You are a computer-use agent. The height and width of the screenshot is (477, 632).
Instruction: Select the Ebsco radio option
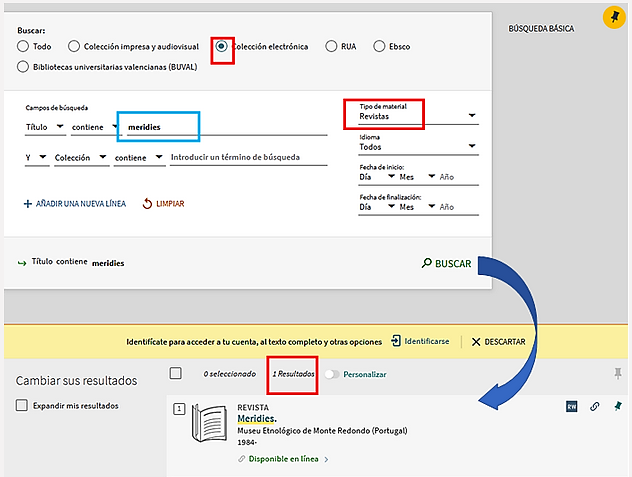pyautogui.click(x=379, y=46)
